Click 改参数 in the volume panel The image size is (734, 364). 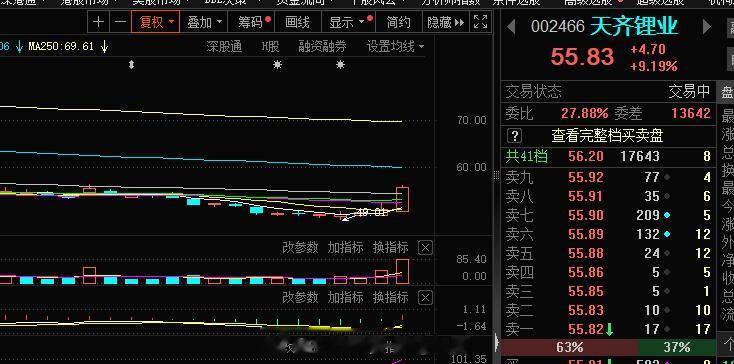[300, 248]
